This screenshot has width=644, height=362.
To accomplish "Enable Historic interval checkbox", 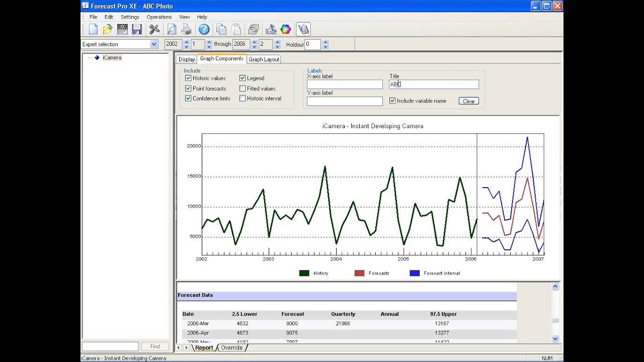I will (x=243, y=99).
